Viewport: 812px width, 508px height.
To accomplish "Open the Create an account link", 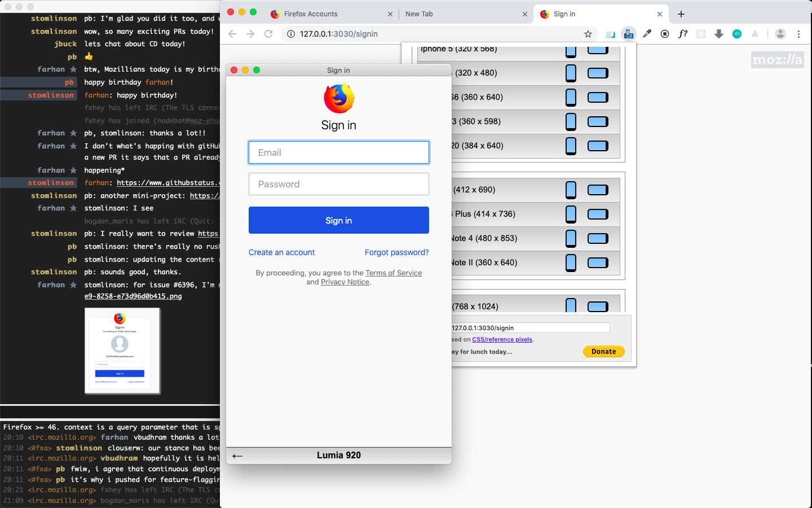I will (x=281, y=252).
